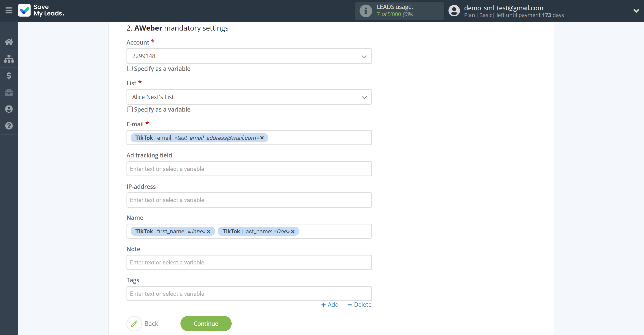644x335 pixels.
Task: Open the help question mark icon
Action: point(9,126)
